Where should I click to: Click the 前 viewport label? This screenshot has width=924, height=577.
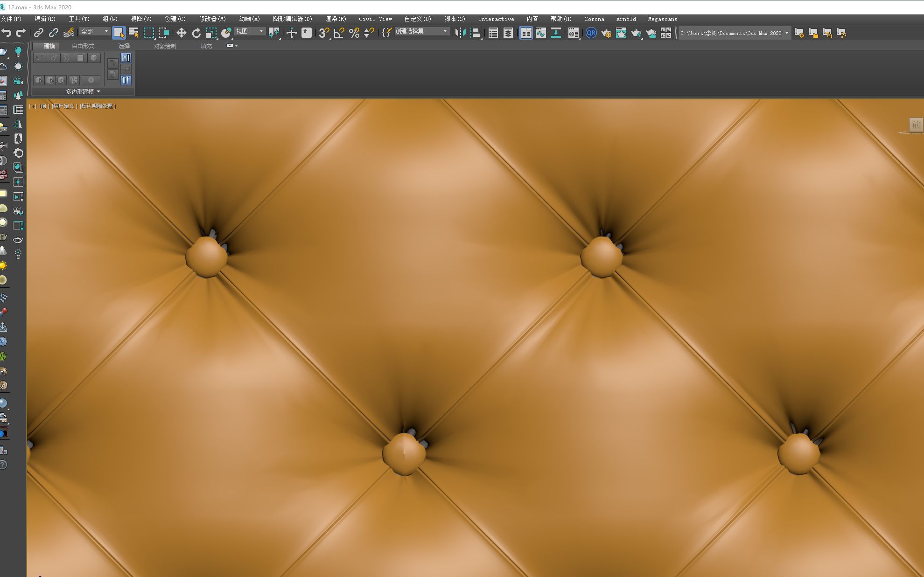(x=43, y=106)
